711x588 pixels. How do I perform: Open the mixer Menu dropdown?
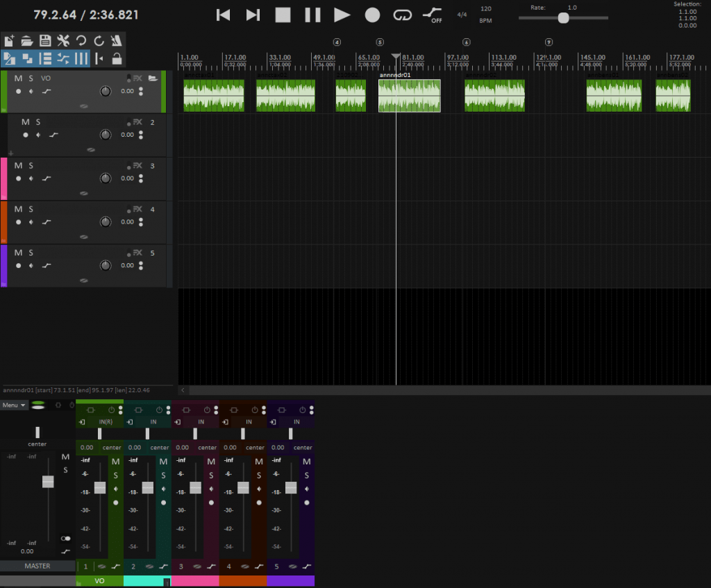(x=14, y=405)
